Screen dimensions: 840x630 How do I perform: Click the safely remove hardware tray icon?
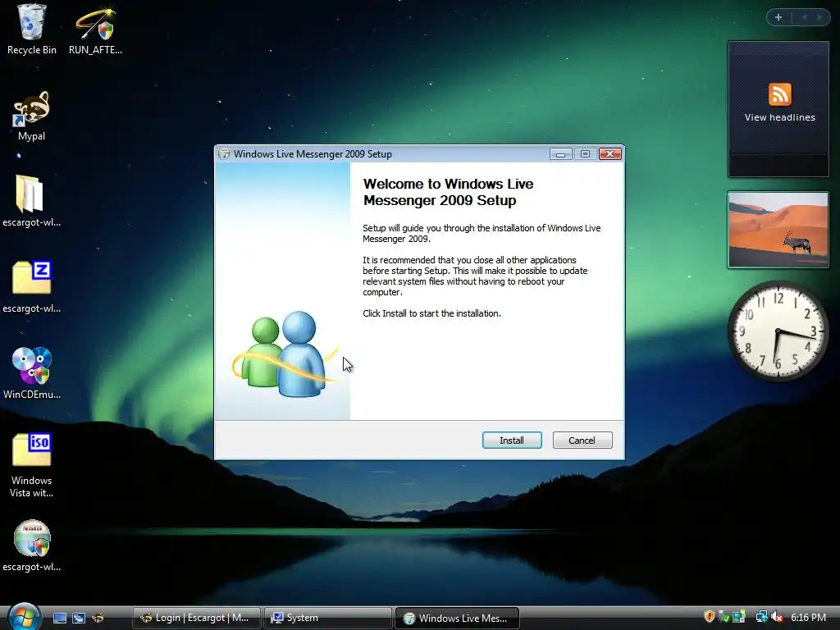click(724, 617)
